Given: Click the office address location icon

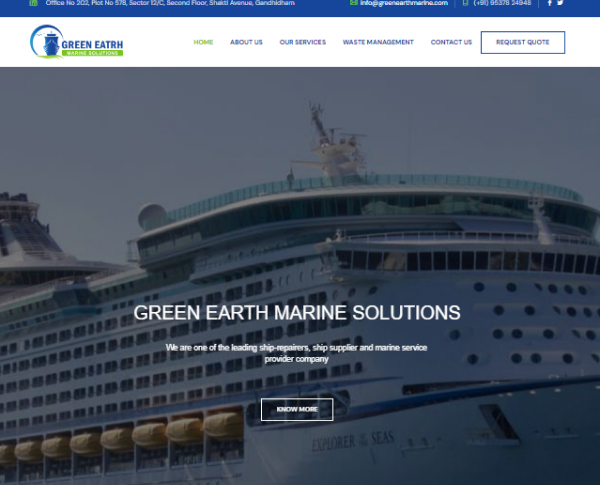Looking at the screenshot, I should click(x=34, y=3).
